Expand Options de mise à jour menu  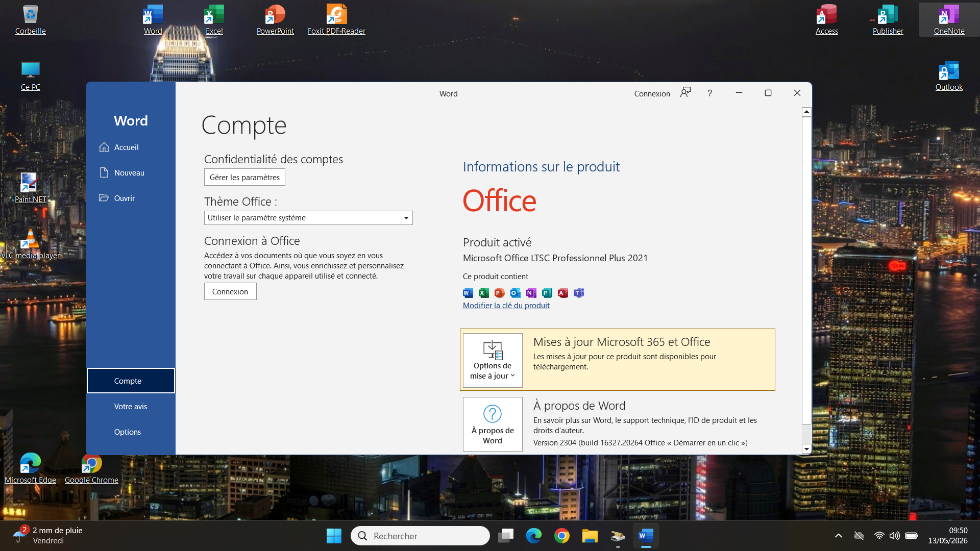click(493, 360)
